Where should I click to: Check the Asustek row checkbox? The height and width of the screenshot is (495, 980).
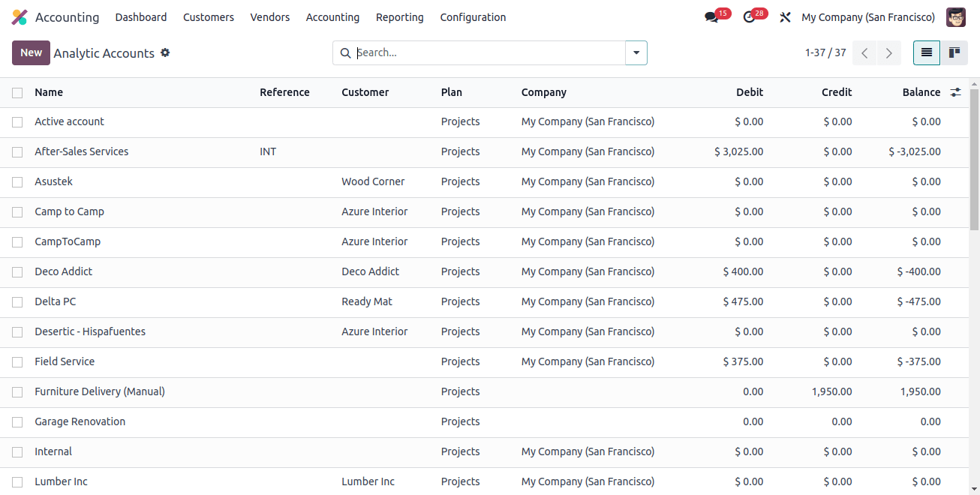click(x=17, y=182)
